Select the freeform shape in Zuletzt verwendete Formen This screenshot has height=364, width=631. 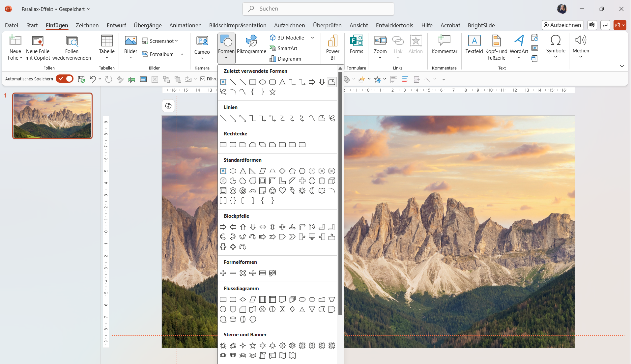(332, 82)
